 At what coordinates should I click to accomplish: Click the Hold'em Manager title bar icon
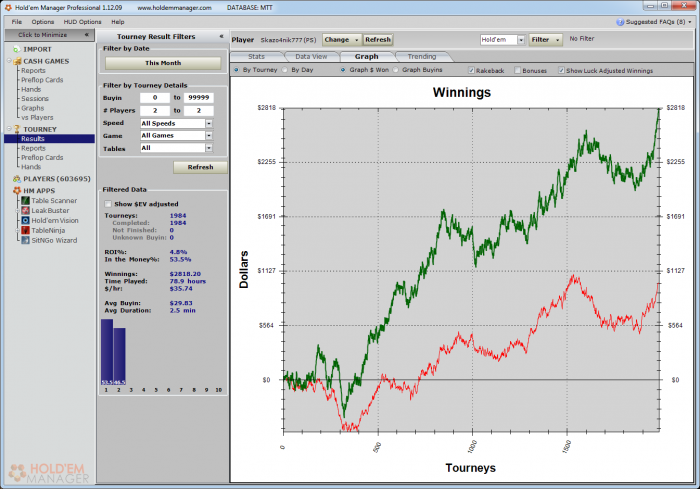(8, 8)
